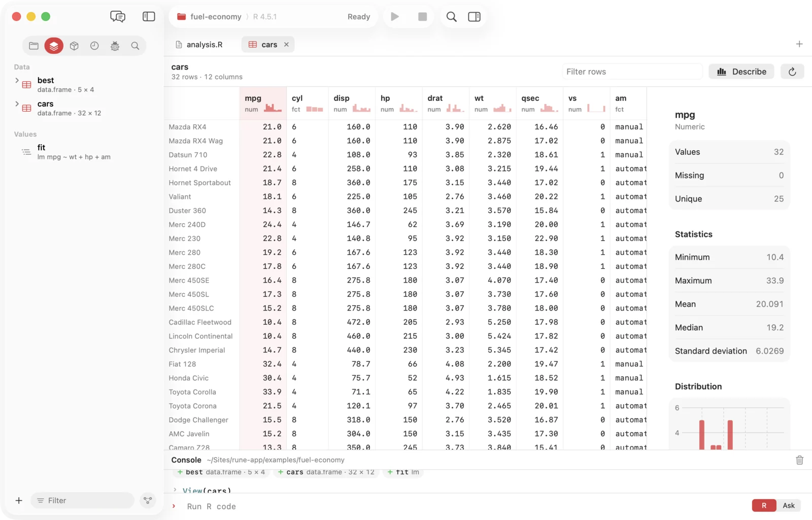This screenshot has height=520, width=812.
Task: Select the mpg column header
Action: [263, 103]
